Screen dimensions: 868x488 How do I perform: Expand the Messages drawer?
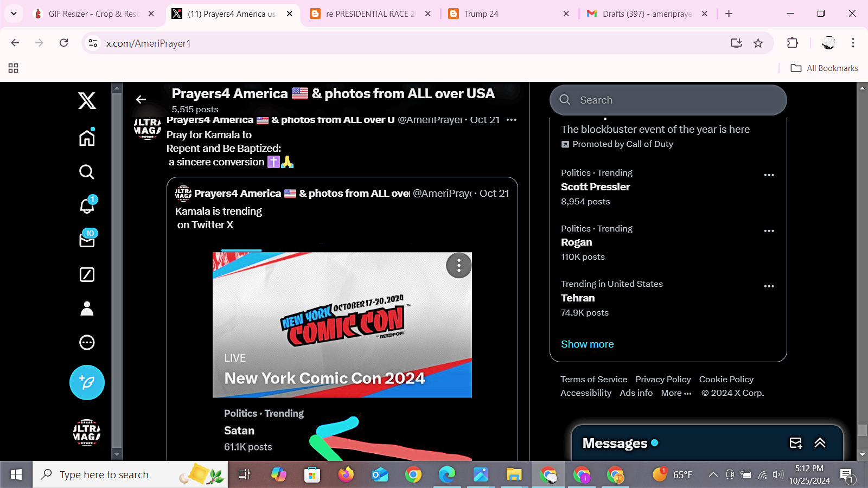pyautogui.click(x=820, y=443)
